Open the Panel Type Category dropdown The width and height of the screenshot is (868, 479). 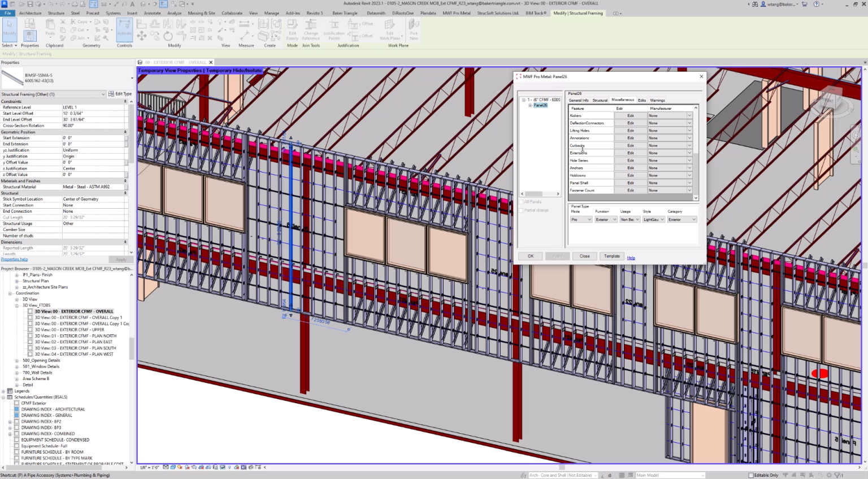(x=682, y=219)
